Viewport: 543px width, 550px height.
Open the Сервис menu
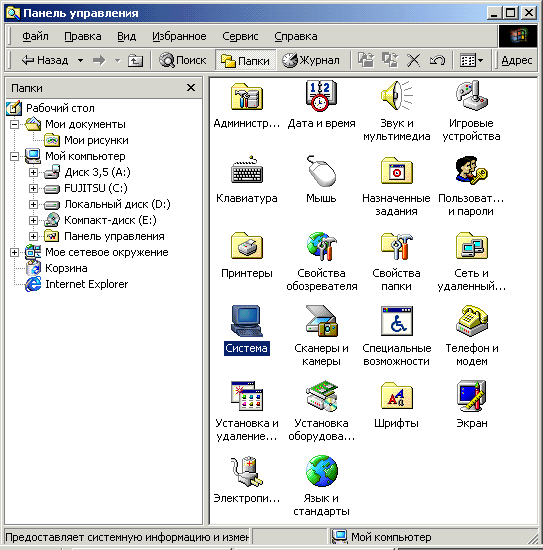[x=240, y=36]
